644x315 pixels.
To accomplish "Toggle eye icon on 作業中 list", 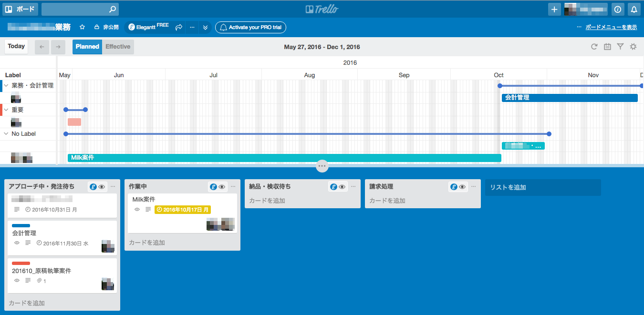I will 222,187.
